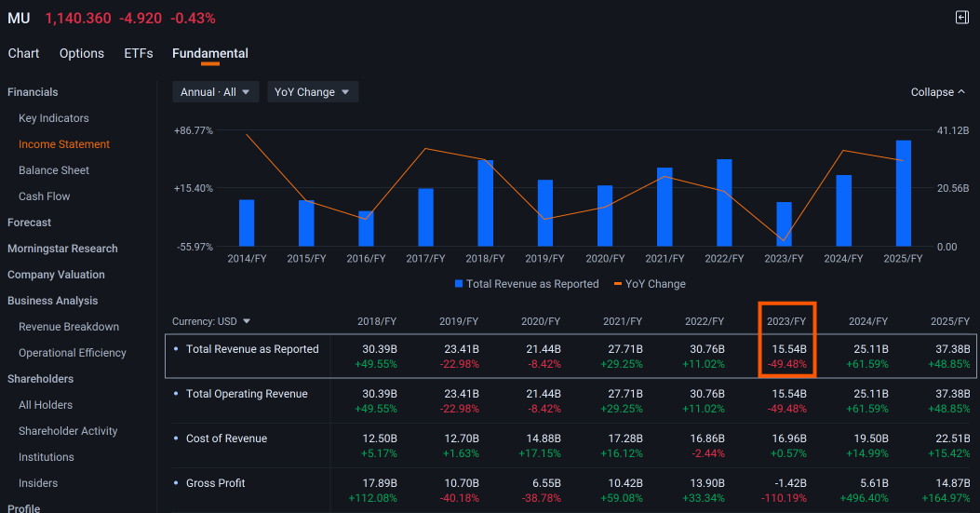Select the 2023/FY column header
The height and width of the screenshot is (513, 980).
tap(786, 321)
